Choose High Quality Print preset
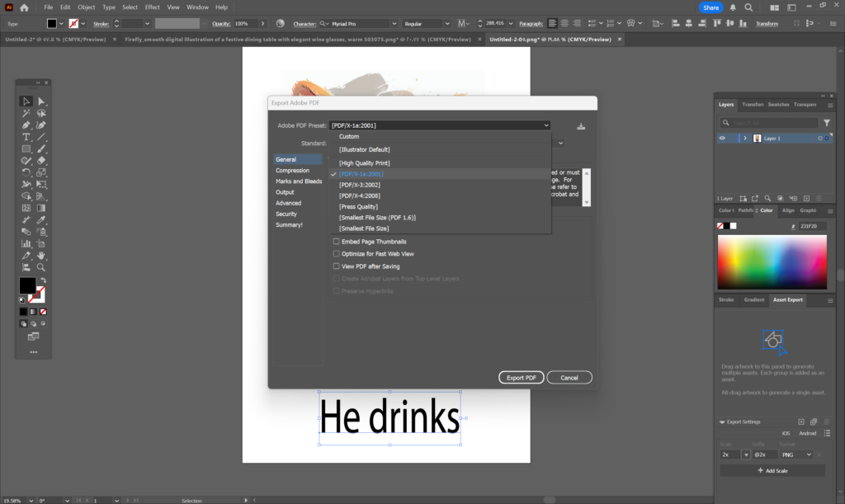Image resolution: width=845 pixels, height=504 pixels. point(364,163)
